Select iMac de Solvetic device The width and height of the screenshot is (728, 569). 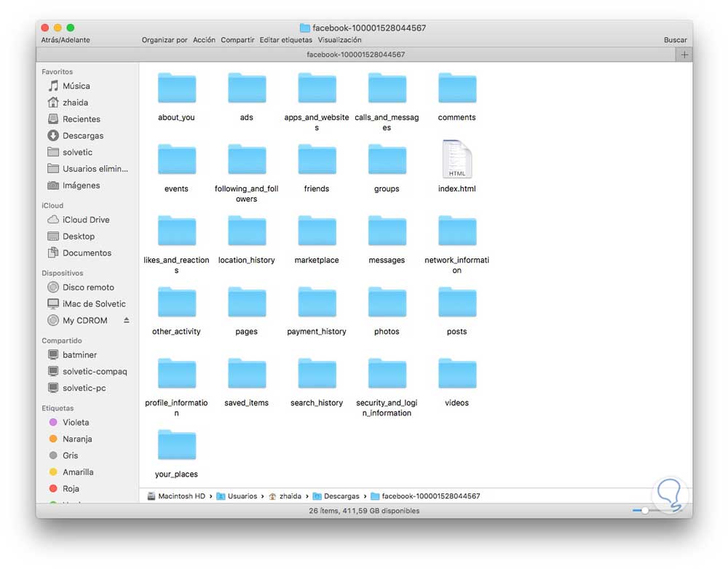coord(88,304)
